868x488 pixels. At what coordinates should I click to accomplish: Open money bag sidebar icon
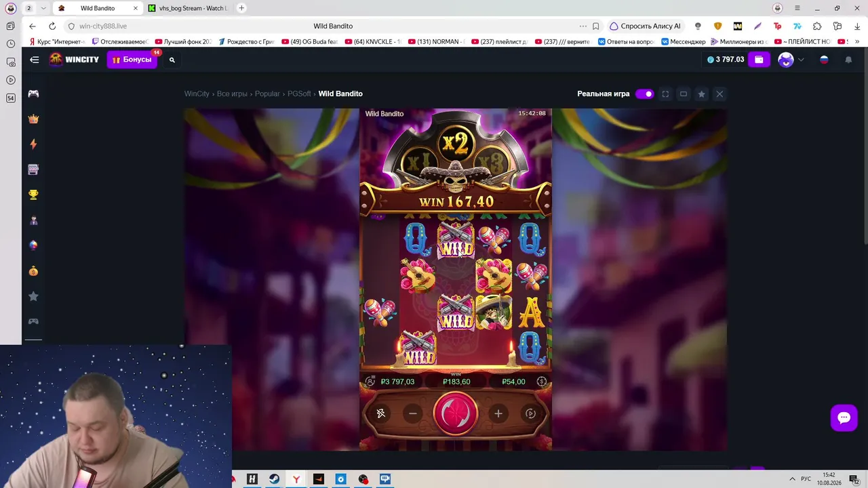[33, 271]
